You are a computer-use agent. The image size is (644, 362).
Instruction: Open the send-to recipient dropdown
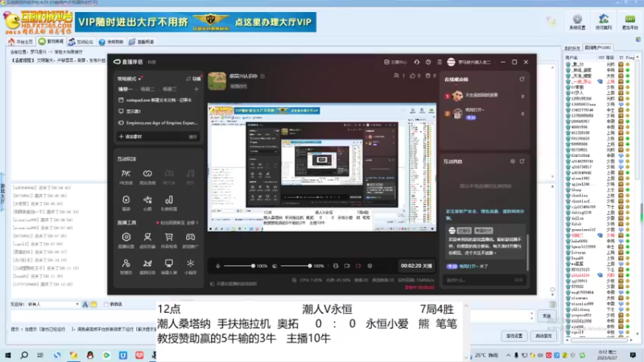click(x=53, y=304)
